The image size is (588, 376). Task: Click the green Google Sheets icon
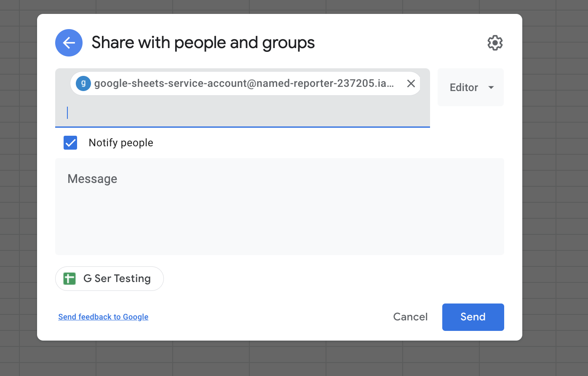(x=69, y=278)
